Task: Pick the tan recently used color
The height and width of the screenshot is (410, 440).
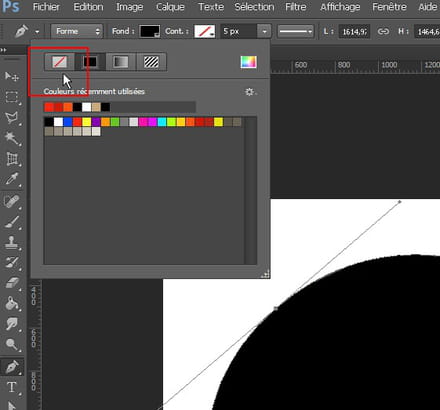Action: click(96, 107)
